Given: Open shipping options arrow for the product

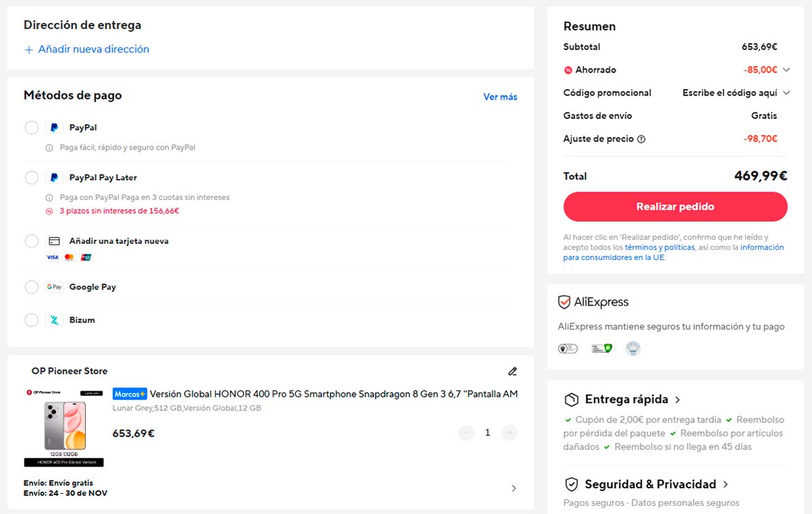Looking at the screenshot, I should (x=514, y=488).
